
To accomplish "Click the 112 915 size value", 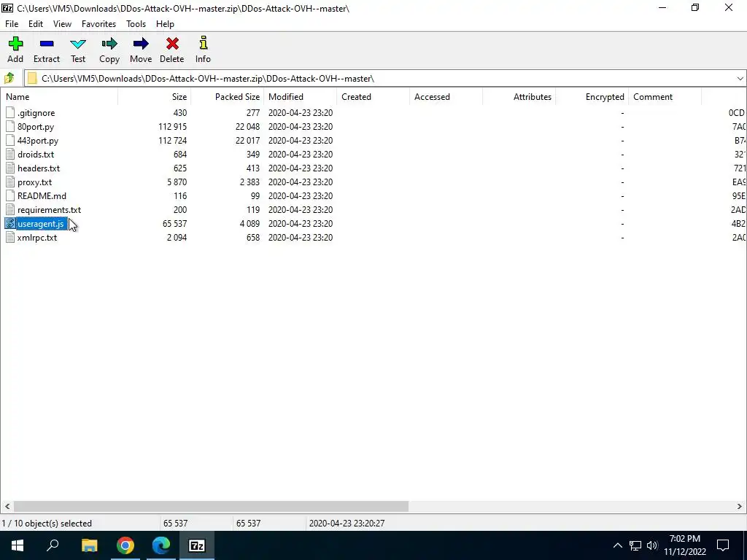I will point(172,127).
